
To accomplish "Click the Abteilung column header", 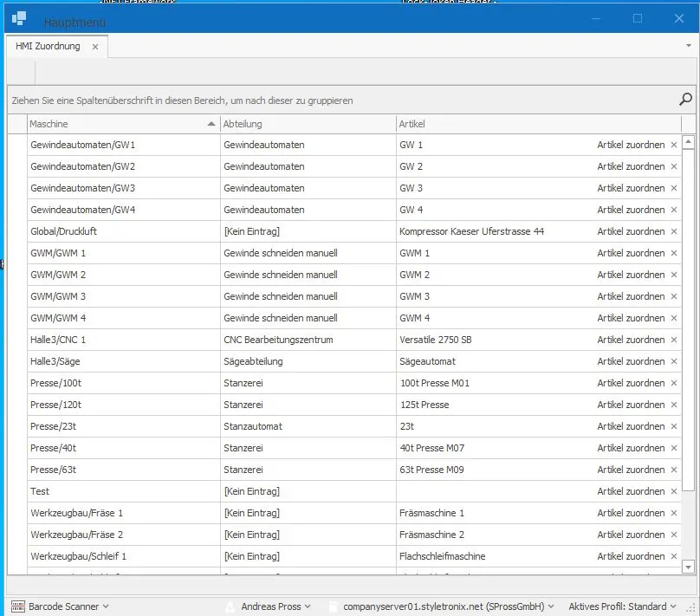I will click(x=308, y=124).
